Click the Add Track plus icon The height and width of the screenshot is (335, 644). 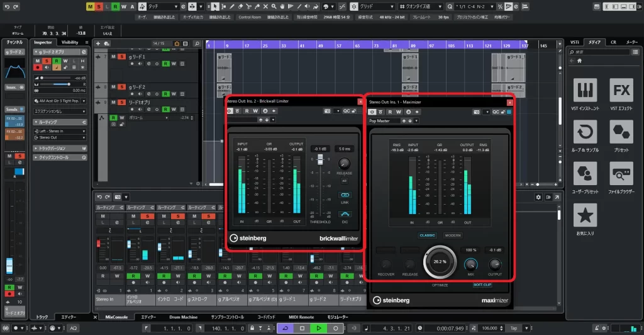[x=97, y=43]
